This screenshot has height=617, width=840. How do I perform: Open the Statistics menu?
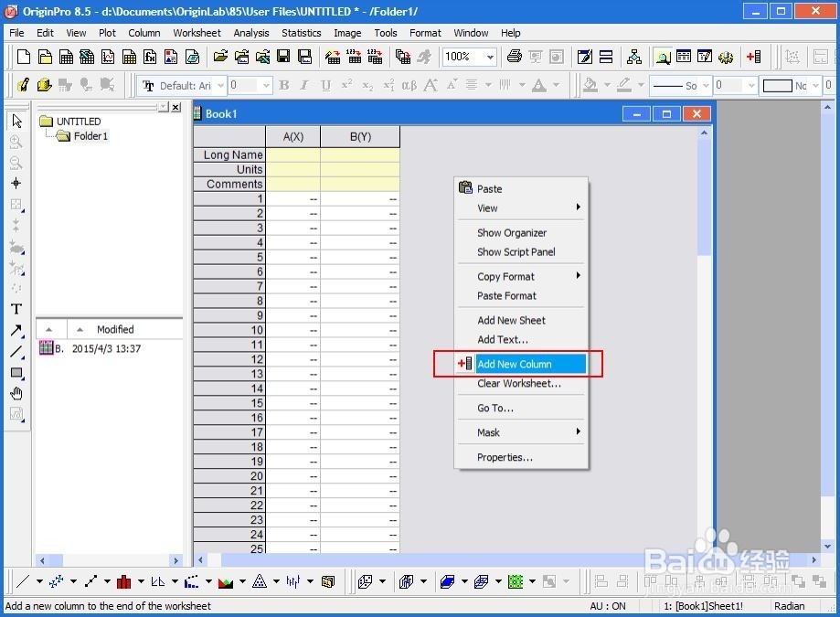click(301, 33)
